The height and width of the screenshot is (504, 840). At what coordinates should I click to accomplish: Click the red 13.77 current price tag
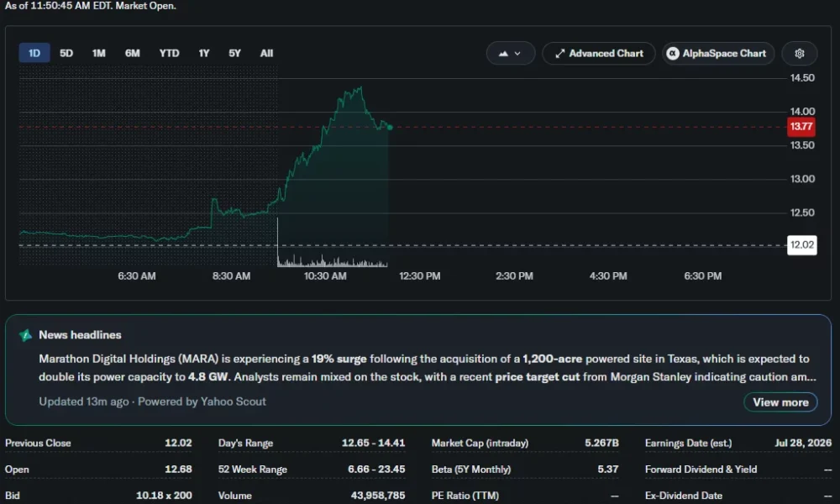tap(801, 126)
